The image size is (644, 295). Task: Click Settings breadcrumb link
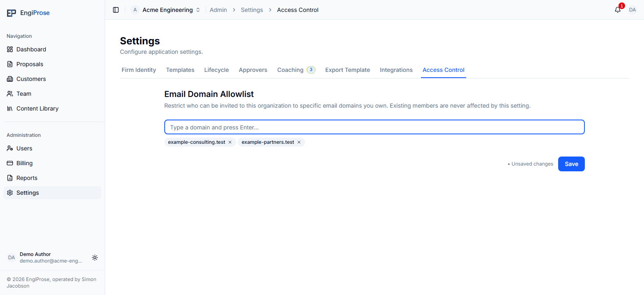pos(252,10)
